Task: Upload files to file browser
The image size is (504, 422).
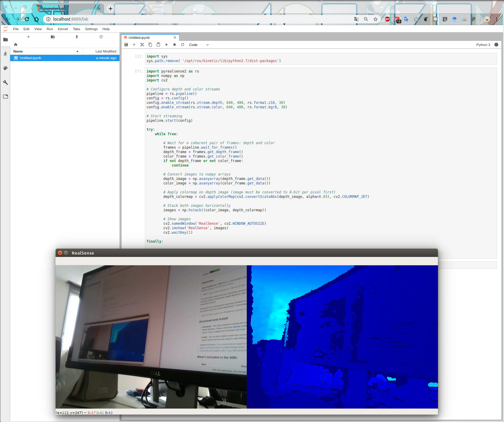Action: (77, 37)
